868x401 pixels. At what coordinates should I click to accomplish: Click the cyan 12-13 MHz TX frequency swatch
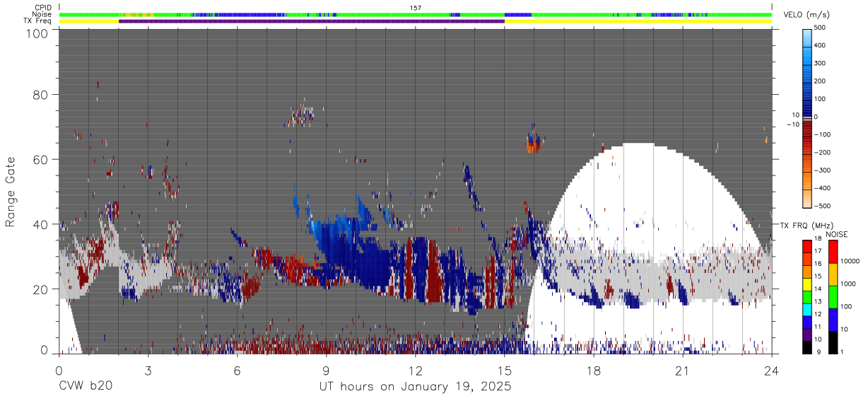tap(807, 310)
